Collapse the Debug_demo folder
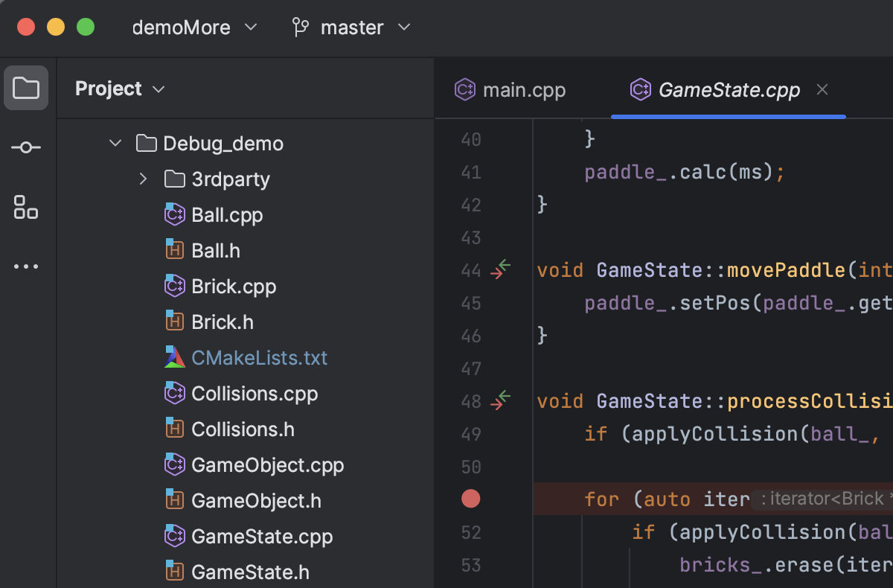The height and width of the screenshot is (588, 893). point(115,143)
